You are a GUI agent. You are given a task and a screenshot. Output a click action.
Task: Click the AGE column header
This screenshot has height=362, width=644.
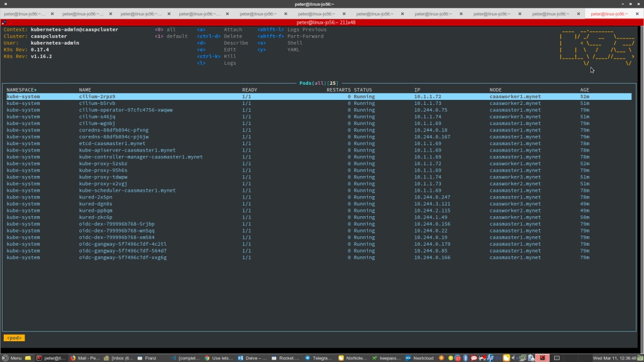(x=584, y=90)
